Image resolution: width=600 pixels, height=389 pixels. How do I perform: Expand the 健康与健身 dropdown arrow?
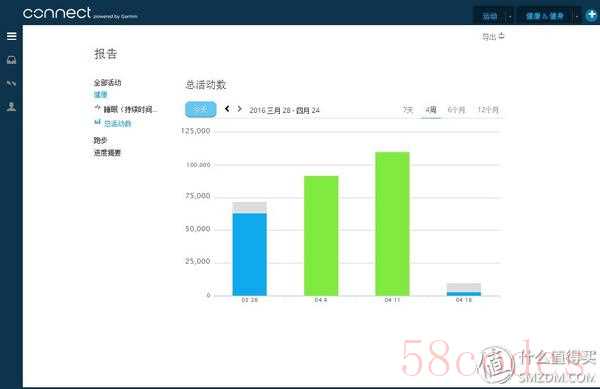(x=577, y=16)
